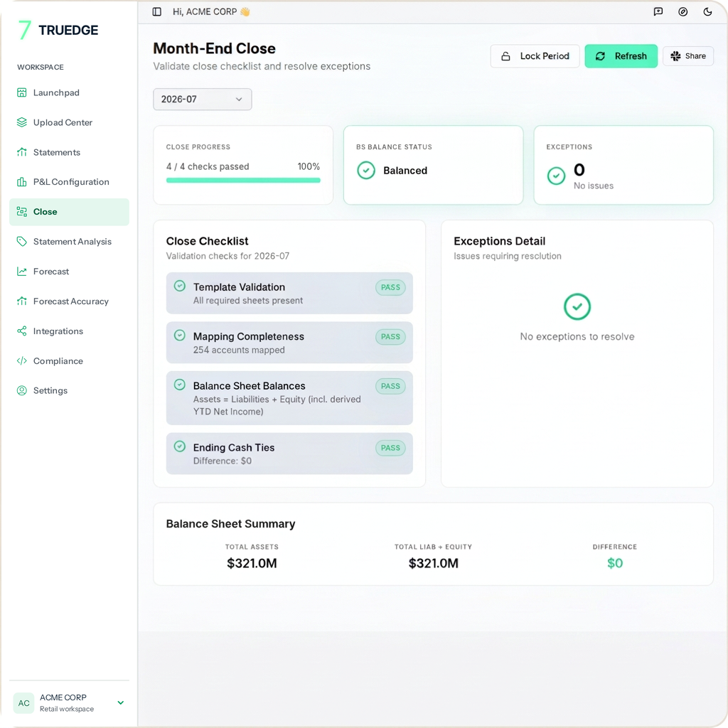Select Statement Analysis in sidebar
The image size is (728, 728).
(x=69, y=242)
